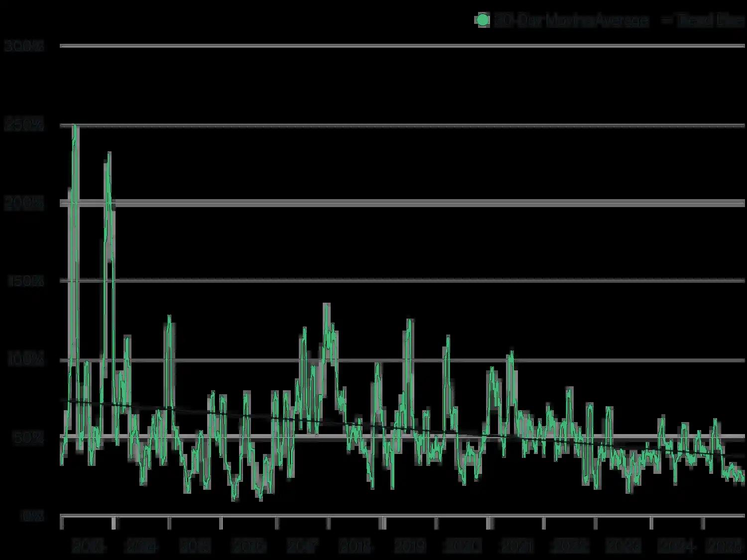Click the 2025 x-axis year label

point(725,547)
